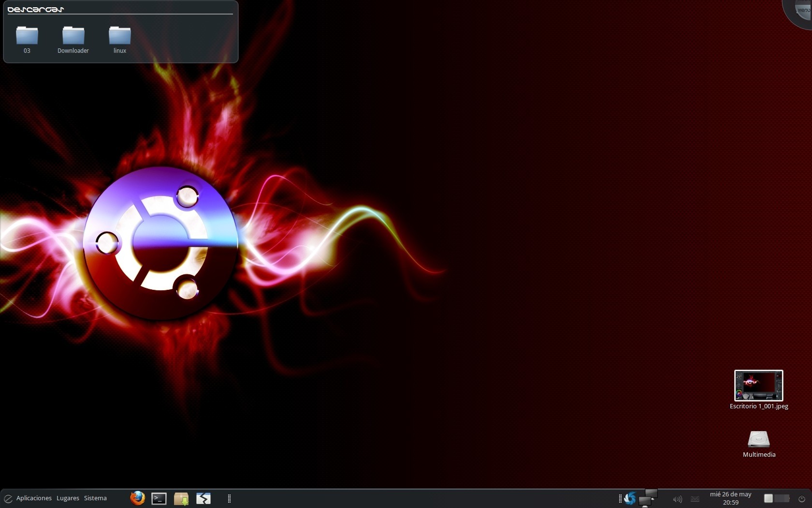Viewport: 812px width, 508px height.
Task: Click the launcher bar handle after launchers
Action: coord(229,499)
